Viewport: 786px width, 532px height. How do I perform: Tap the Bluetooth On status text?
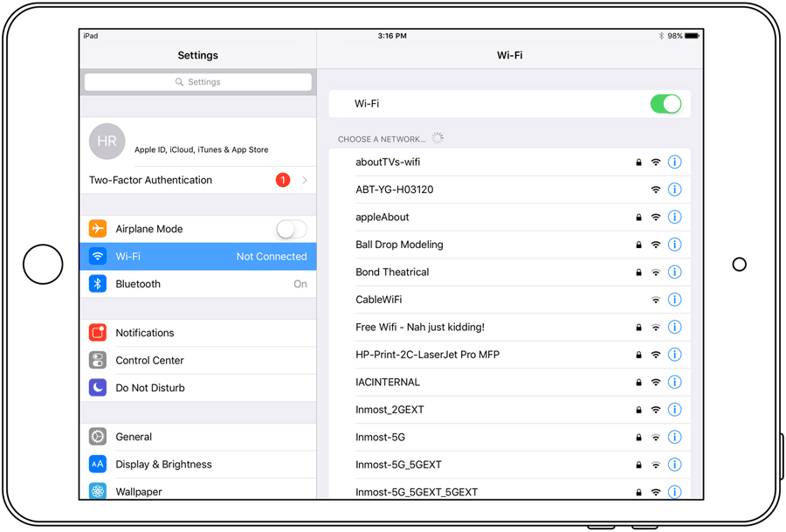click(300, 284)
